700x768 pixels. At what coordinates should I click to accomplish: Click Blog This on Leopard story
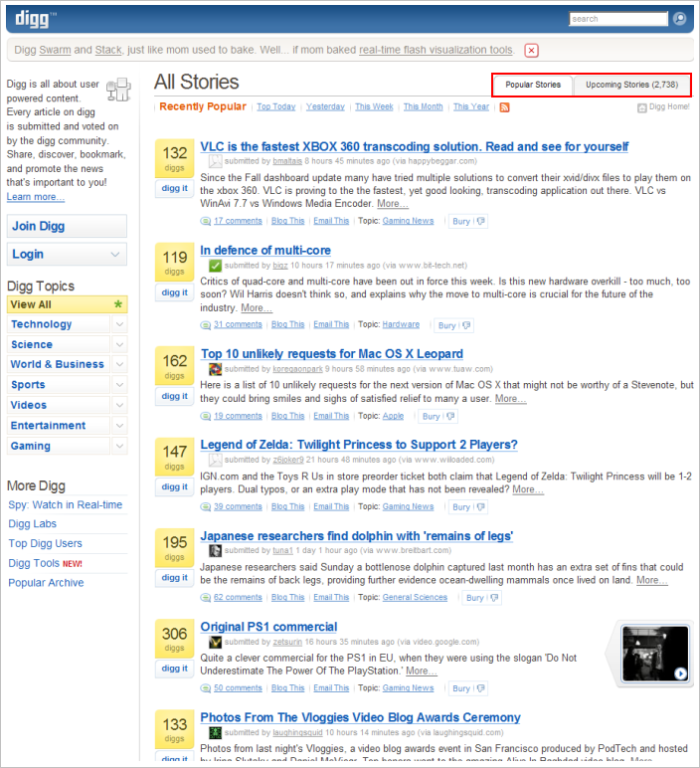(x=287, y=416)
